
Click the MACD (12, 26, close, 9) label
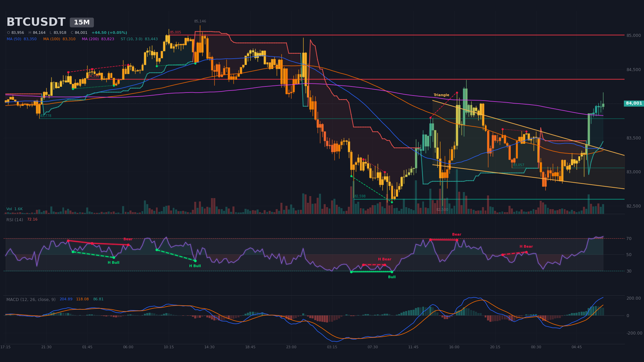pyautogui.click(x=31, y=299)
